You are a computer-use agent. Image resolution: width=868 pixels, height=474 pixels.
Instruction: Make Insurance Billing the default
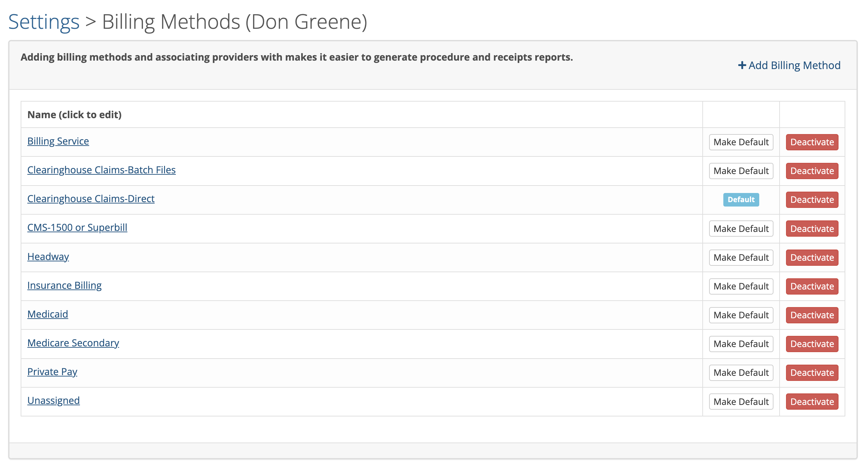(x=741, y=286)
